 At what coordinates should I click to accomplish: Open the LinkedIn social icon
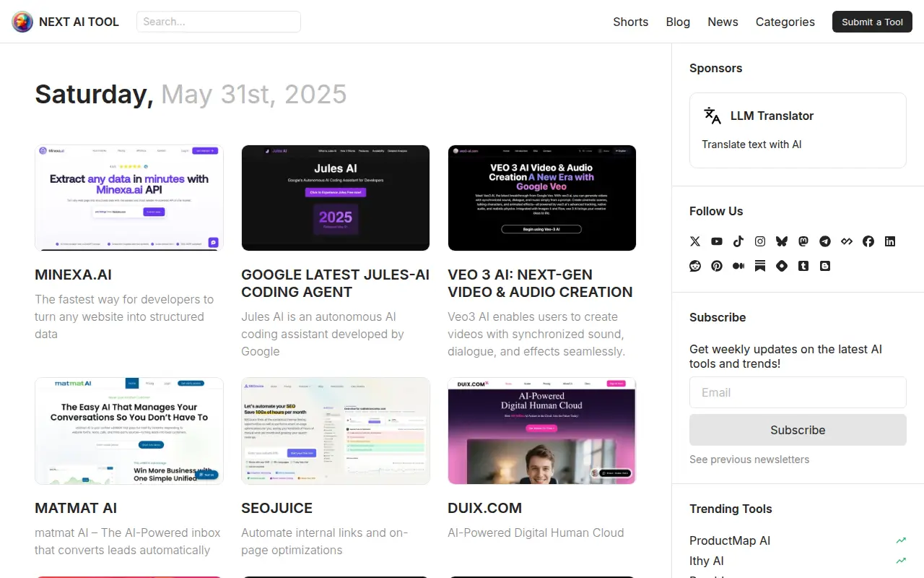[890, 241]
